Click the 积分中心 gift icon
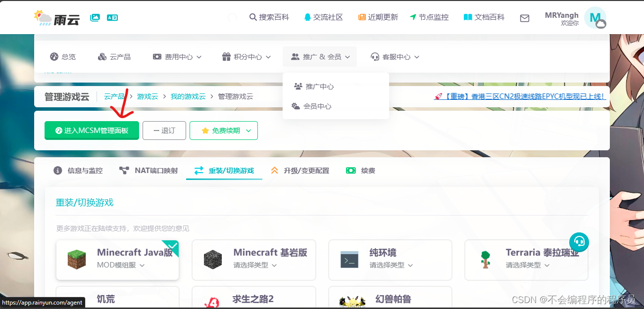644x309 pixels. 226,57
